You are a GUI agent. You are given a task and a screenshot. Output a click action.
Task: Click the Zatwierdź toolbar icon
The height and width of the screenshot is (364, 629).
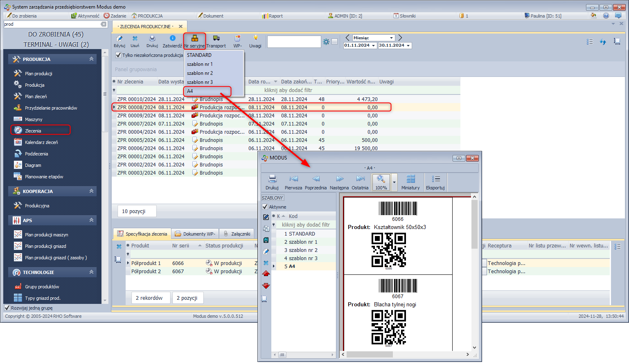(x=172, y=38)
